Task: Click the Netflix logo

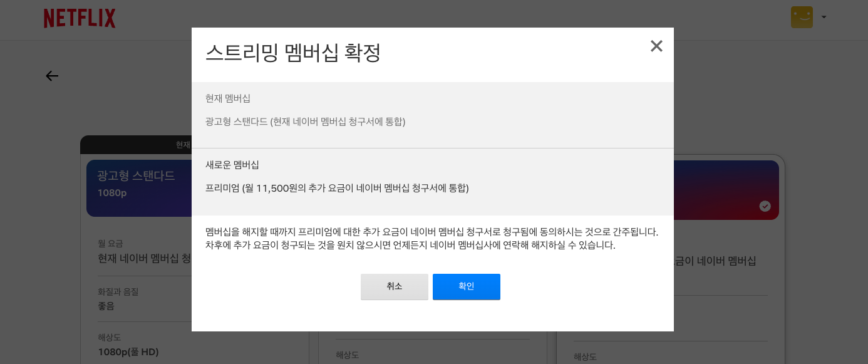Action: tap(80, 18)
